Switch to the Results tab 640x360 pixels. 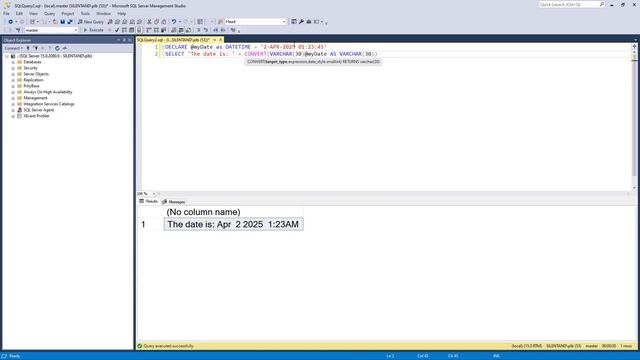pos(149,202)
